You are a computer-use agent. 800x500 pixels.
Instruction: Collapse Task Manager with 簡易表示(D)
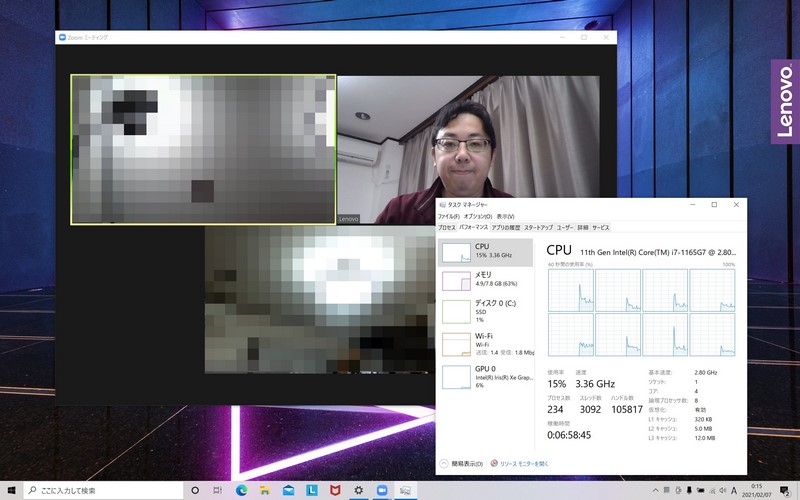(461, 464)
